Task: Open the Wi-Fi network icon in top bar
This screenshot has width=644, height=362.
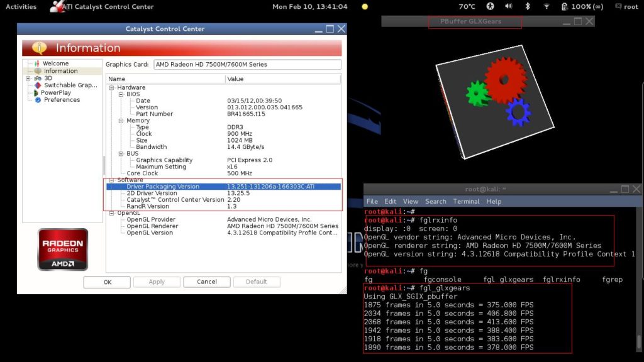Action: tap(547, 6)
